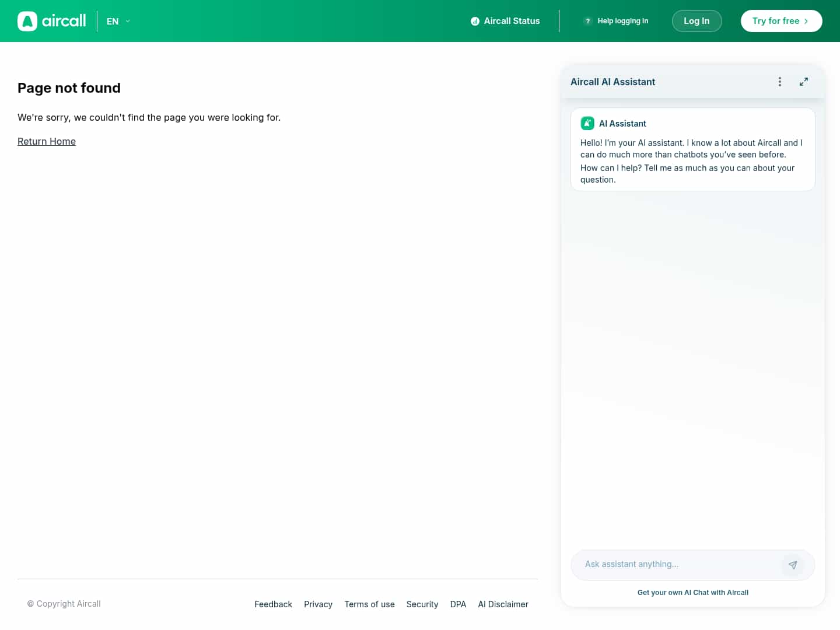840x630 pixels.
Task: Click the Log In button
Action: point(696,21)
